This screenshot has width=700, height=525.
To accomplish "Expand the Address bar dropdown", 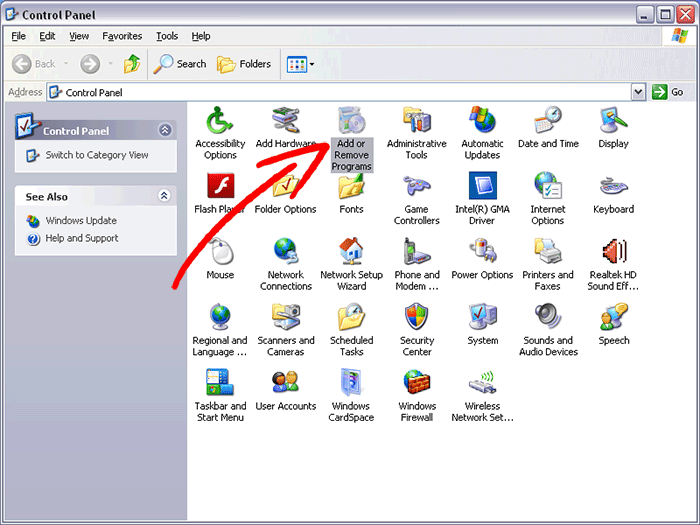I will [x=638, y=92].
